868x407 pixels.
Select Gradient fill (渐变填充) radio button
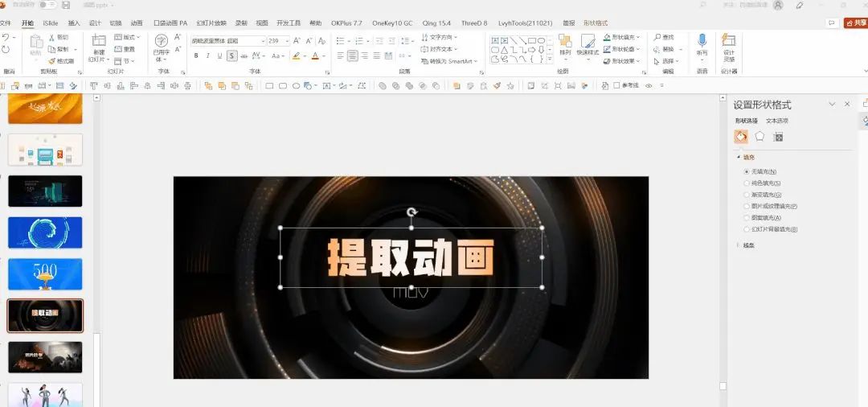pyautogui.click(x=746, y=195)
